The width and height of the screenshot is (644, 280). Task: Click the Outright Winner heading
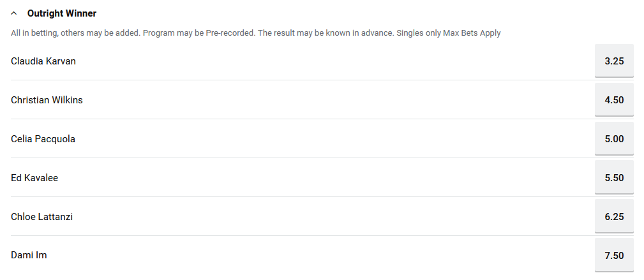coord(62,13)
